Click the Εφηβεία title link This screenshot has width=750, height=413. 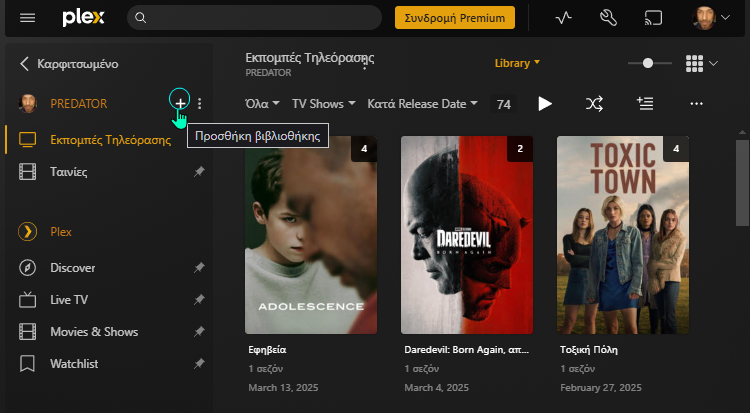point(267,350)
